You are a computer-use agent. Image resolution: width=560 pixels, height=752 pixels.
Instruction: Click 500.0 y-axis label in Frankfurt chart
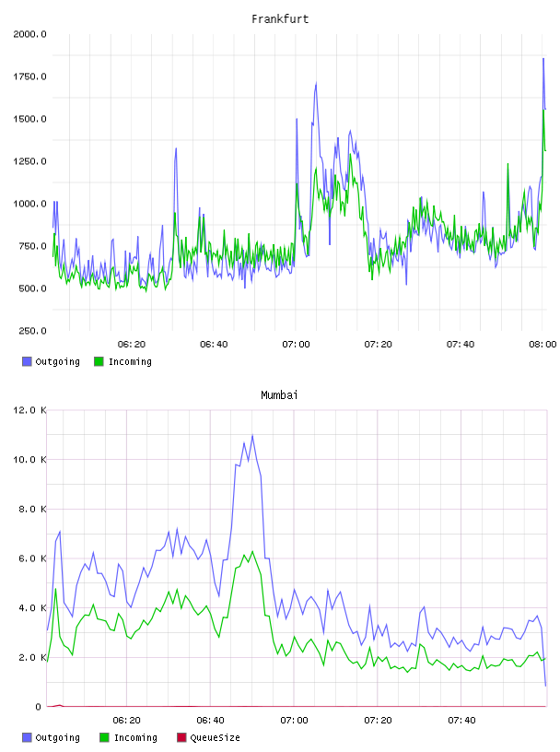click(32, 288)
